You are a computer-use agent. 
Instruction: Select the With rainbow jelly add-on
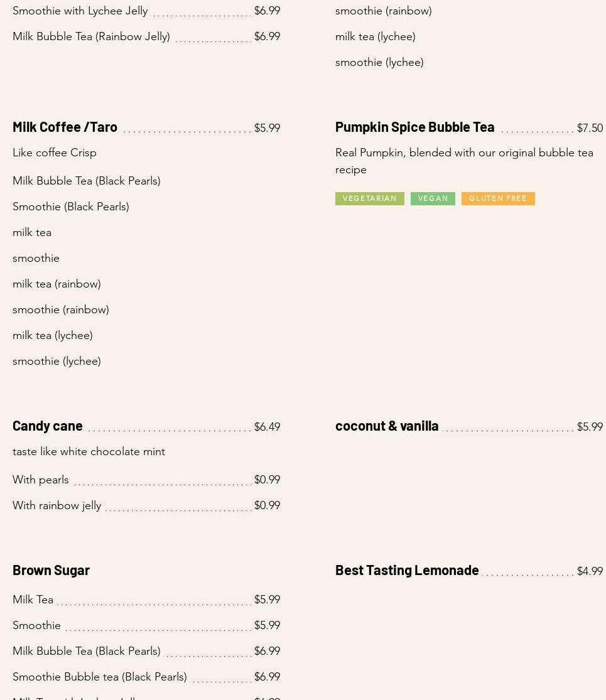click(57, 505)
